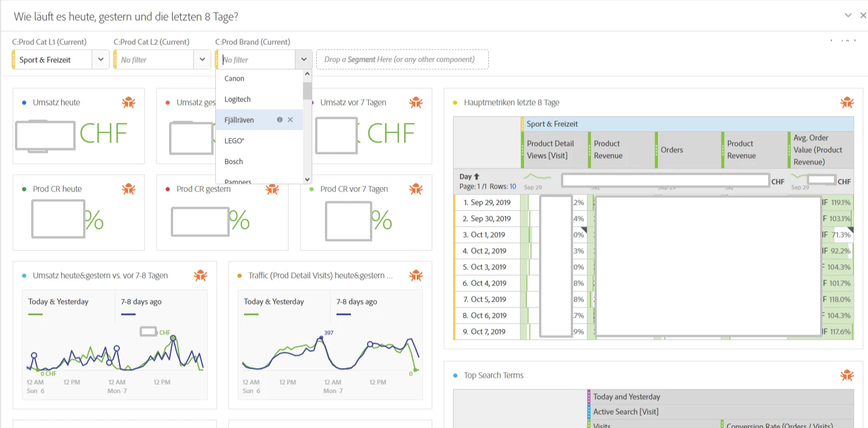This screenshot has width=868, height=428.
Task: Click the red dot beside Prod CR gestern
Action: click(x=167, y=189)
